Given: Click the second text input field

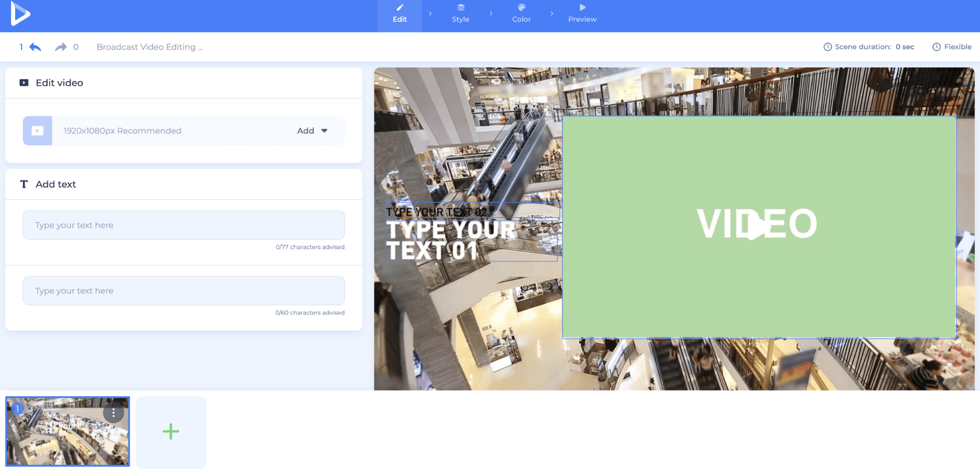Looking at the screenshot, I should click(184, 291).
